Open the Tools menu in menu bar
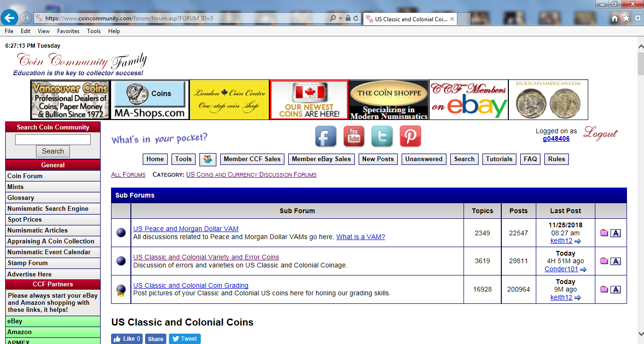644x344 pixels. (x=94, y=31)
